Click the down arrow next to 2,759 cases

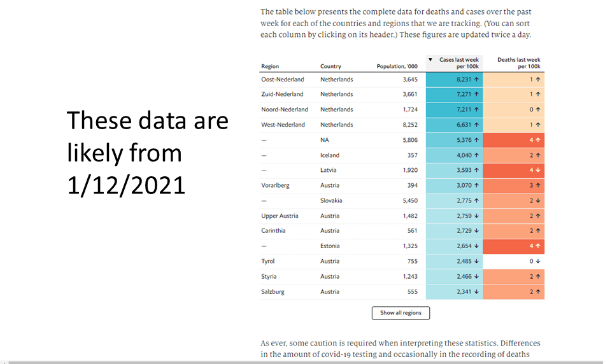(476, 216)
